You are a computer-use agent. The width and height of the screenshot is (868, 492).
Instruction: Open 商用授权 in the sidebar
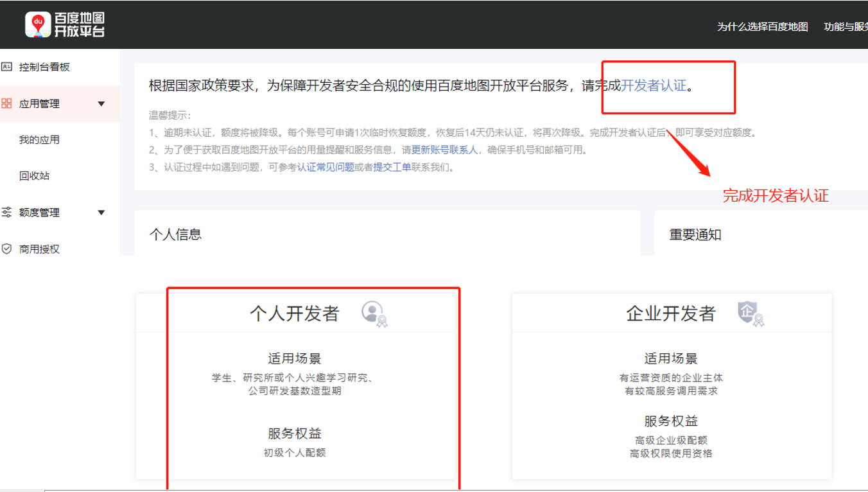pos(39,249)
